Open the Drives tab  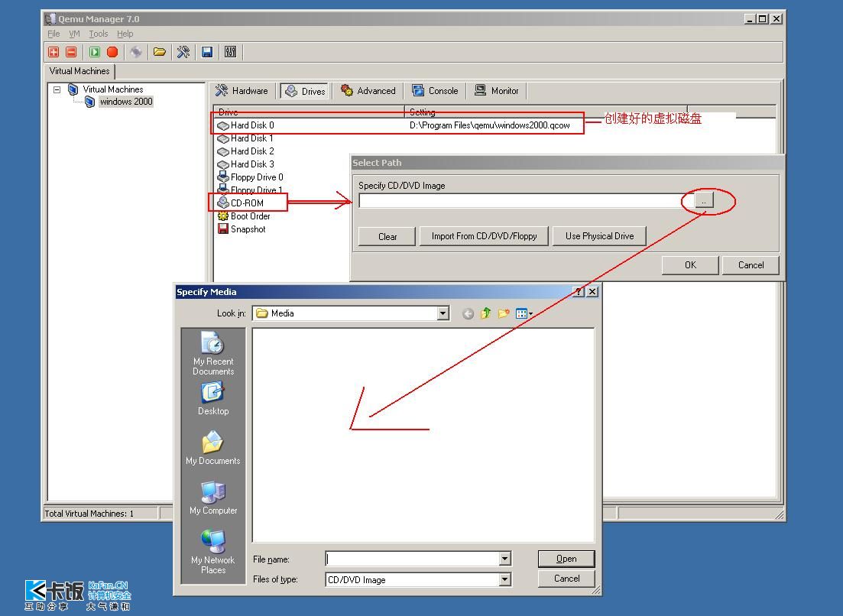tap(305, 92)
